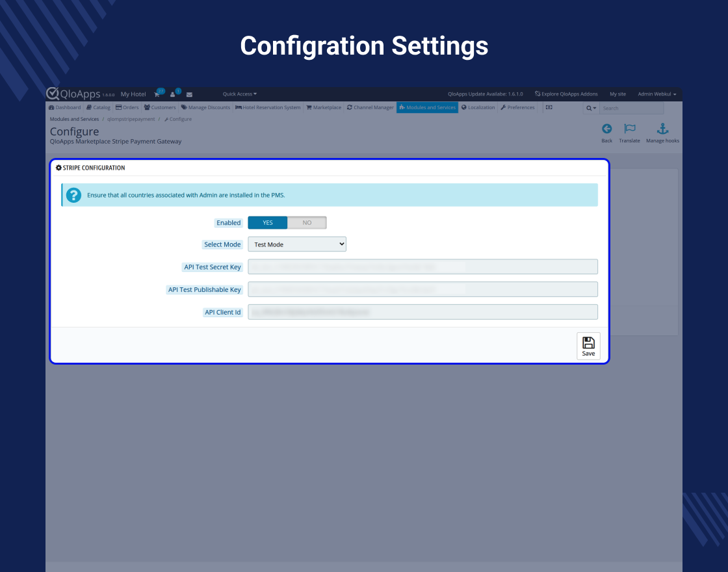Set Enabled toggle to YES

pyautogui.click(x=267, y=223)
